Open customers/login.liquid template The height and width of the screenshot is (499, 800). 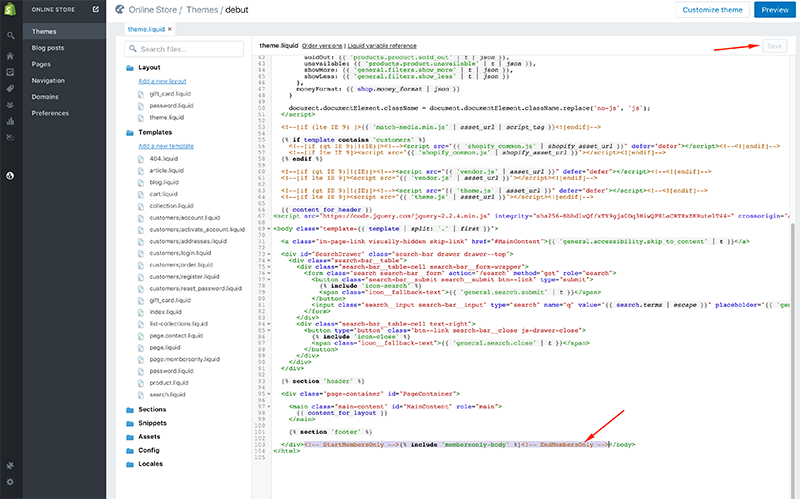(x=180, y=253)
